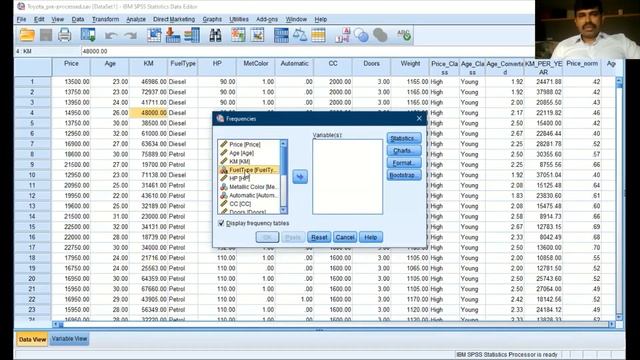
Task: Select row number 10 header
Action: (x=32, y=175)
